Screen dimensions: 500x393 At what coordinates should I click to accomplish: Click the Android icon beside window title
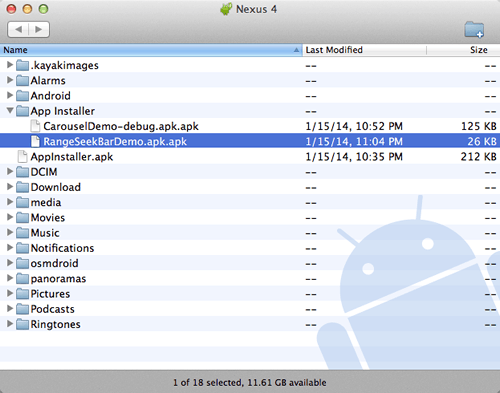(x=226, y=9)
